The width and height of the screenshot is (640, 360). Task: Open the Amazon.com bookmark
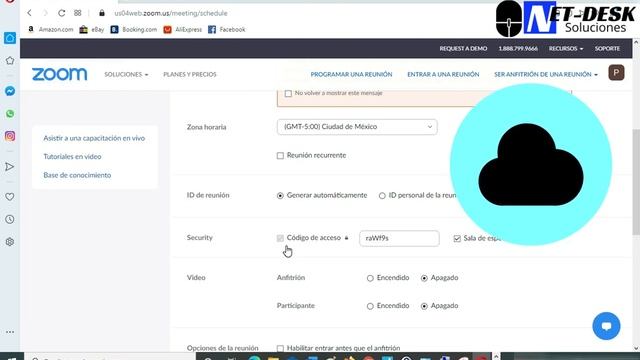tap(51, 29)
